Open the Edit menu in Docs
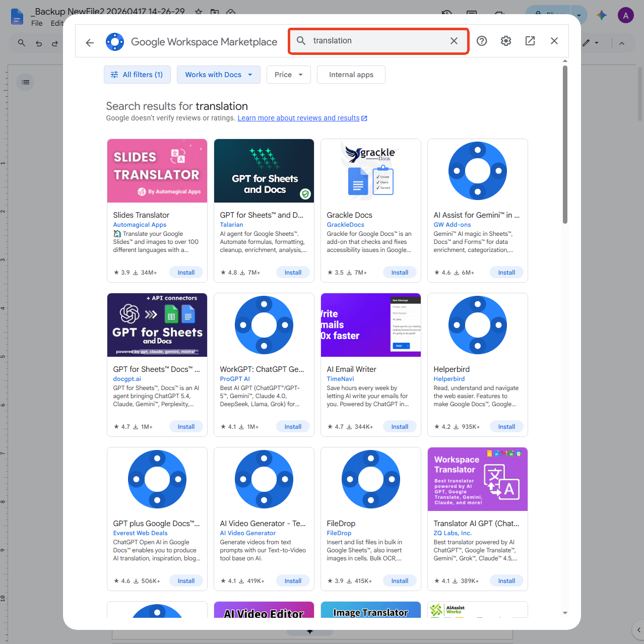The width and height of the screenshot is (644, 644). point(56,23)
